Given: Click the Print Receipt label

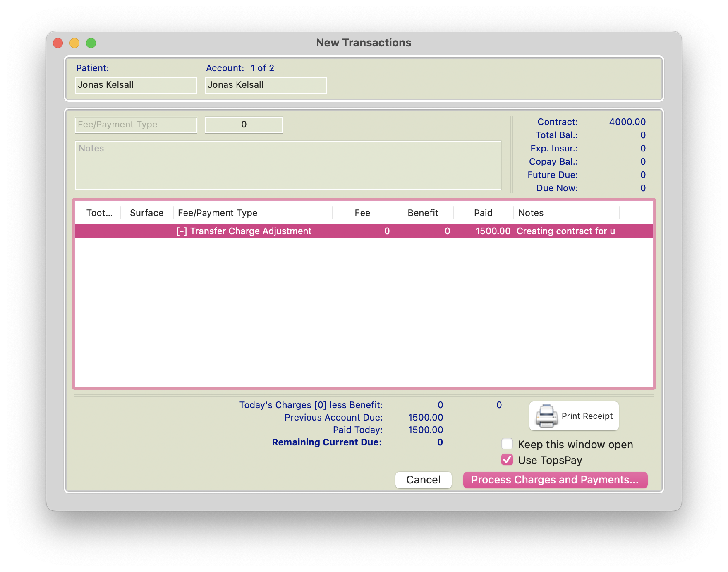Looking at the screenshot, I should [x=587, y=416].
